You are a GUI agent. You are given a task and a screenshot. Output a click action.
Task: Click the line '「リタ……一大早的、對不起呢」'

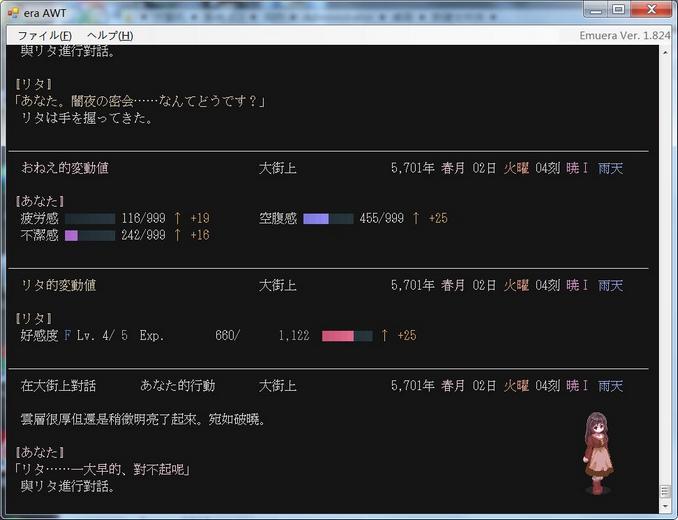point(102,469)
